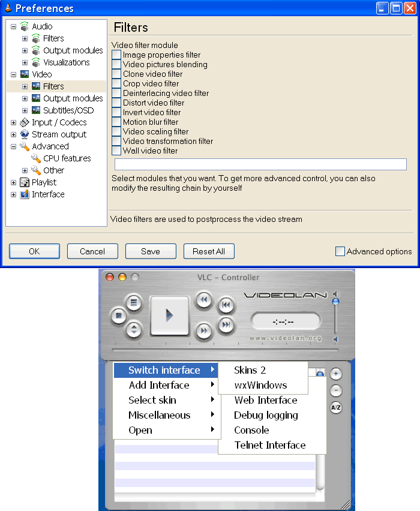Toggle the playlist round button in Controller
Image resolution: width=420 pixels, height=511 pixels.
133,302
